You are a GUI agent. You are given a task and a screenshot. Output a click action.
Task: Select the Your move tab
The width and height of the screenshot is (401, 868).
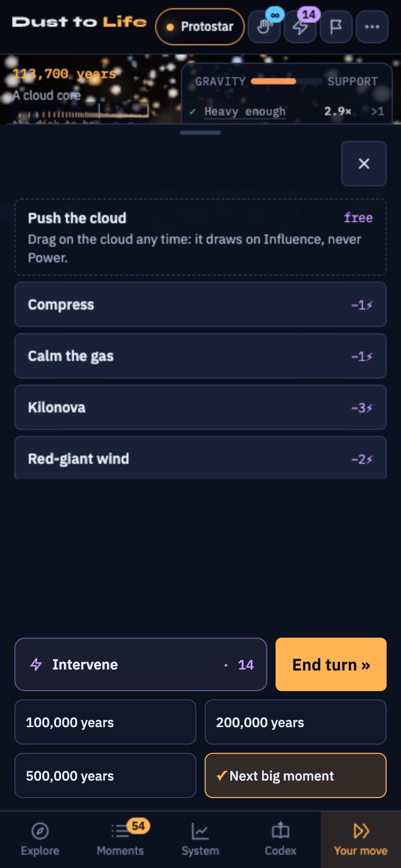click(x=361, y=840)
